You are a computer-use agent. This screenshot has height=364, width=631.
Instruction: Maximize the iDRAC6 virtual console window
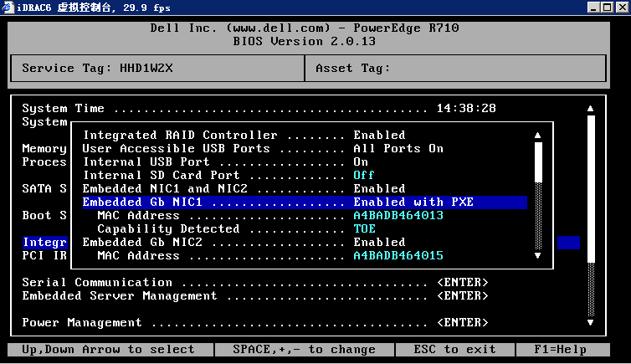click(x=608, y=8)
